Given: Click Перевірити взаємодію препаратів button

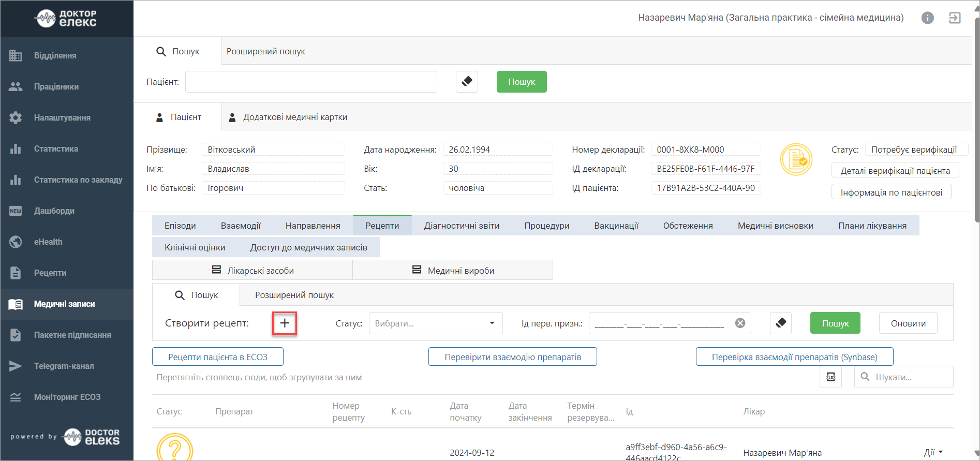Looking at the screenshot, I should pos(512,357).
